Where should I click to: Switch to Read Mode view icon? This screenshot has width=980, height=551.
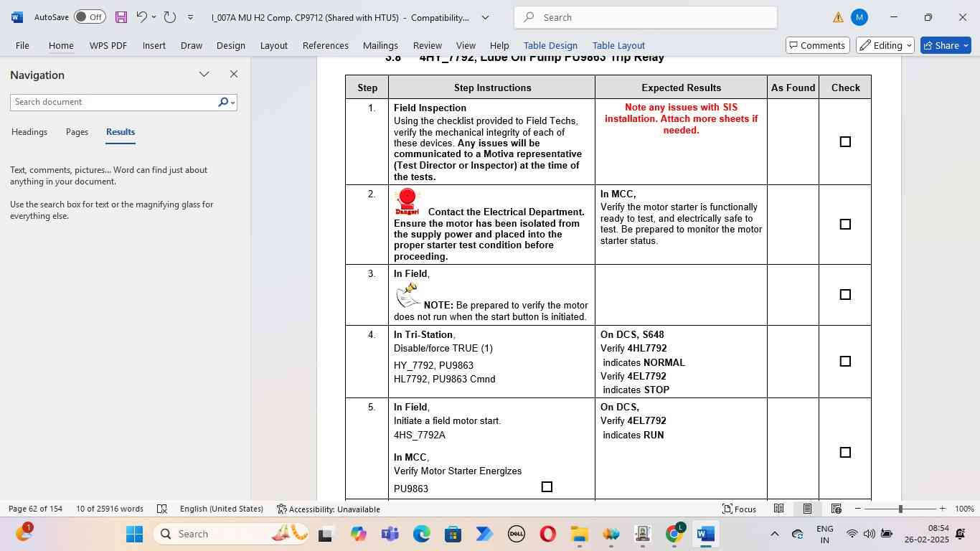point(778,509)
